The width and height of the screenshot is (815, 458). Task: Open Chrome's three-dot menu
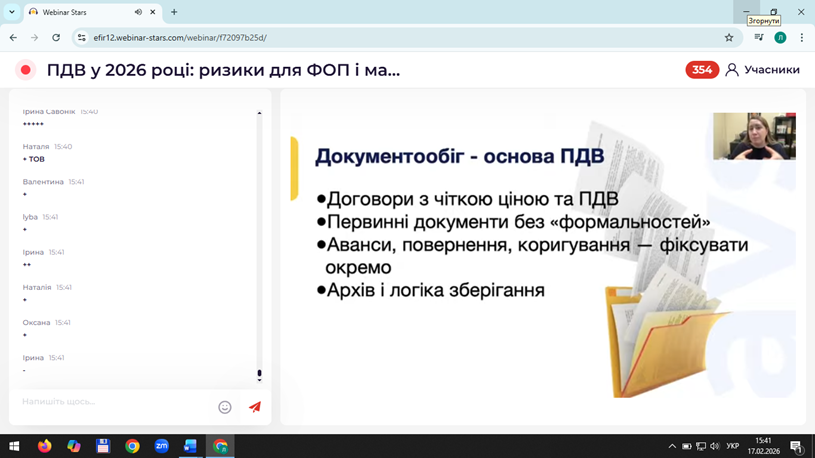coord(801,38)
